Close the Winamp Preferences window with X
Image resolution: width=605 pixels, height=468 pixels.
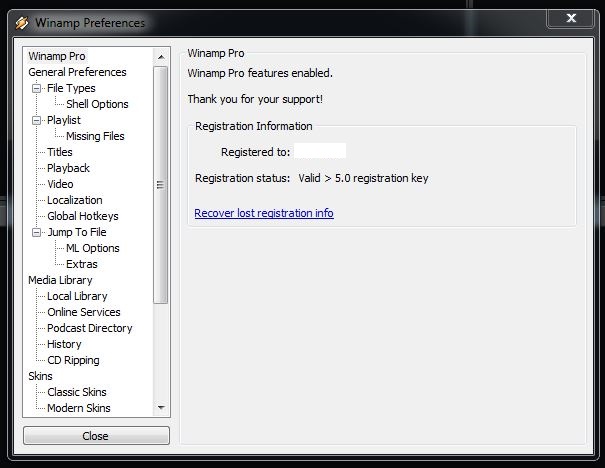point(571,18)
